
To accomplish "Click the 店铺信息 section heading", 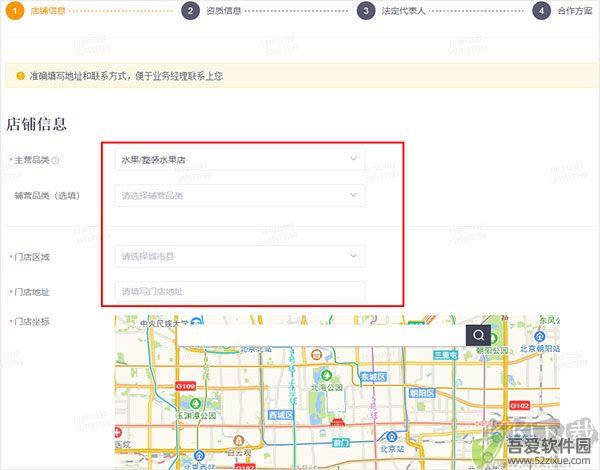I will (x=36, y=124).
